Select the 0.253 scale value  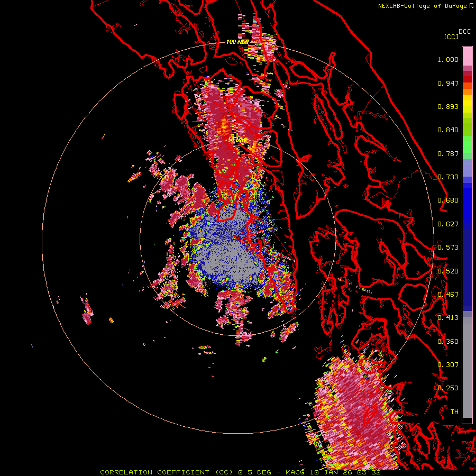point(448,388)
